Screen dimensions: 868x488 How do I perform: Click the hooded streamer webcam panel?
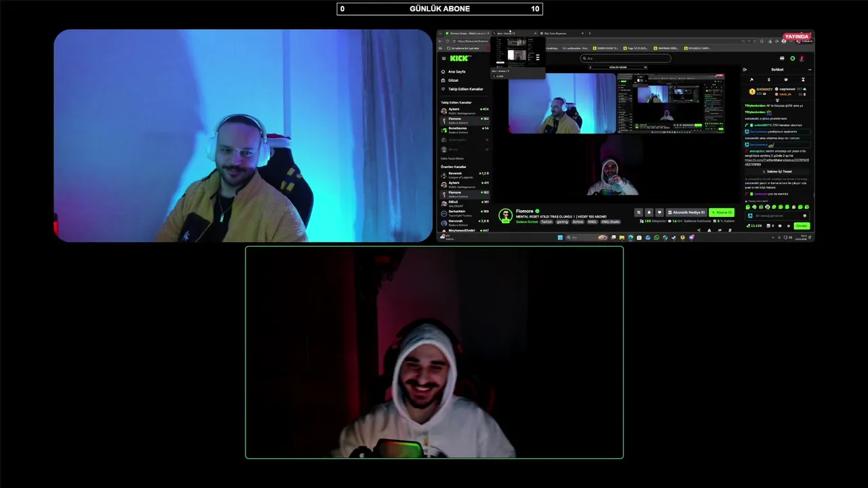click(434, 352)
